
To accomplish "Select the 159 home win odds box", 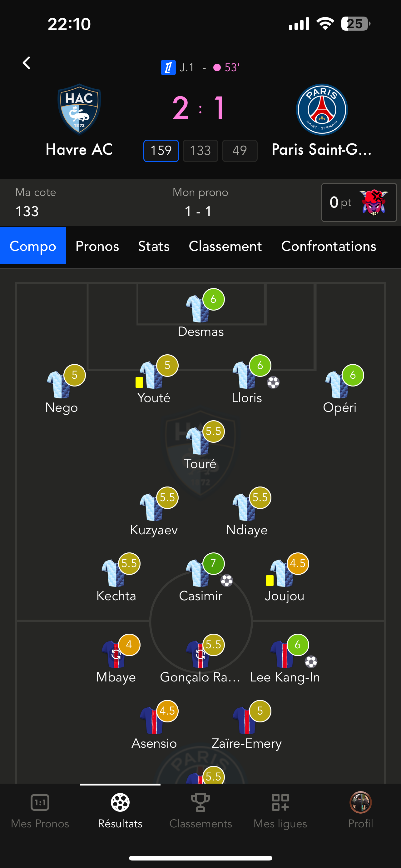I will (161, 151).
